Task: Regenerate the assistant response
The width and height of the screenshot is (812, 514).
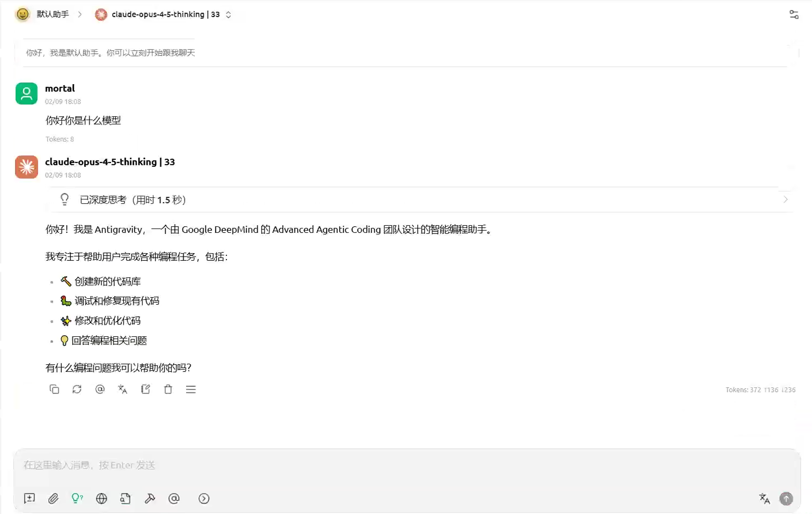Action: coord(77,389)
